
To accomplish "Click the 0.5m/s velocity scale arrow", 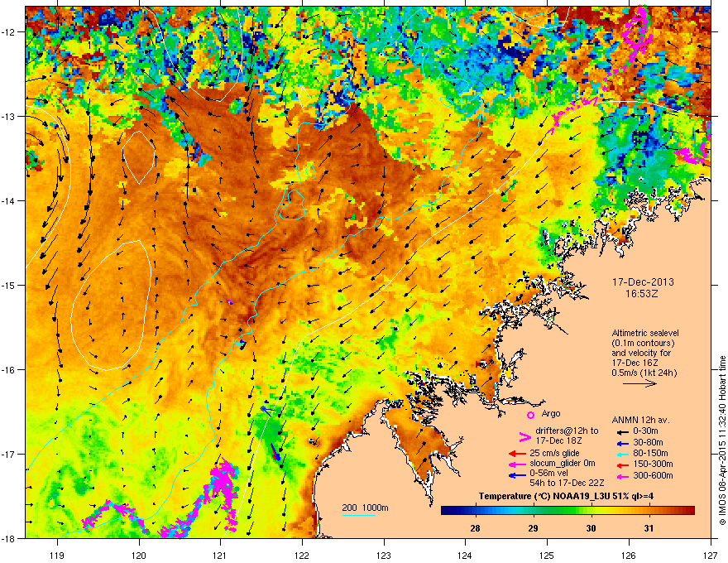I will click(x=639, y=383).
